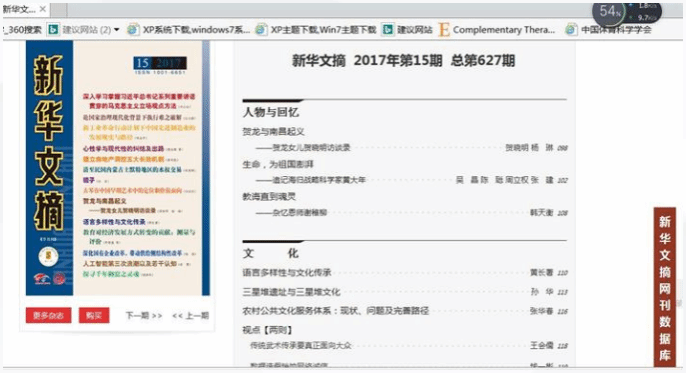Click author name 王会儒
The width and height of the screenshot is (686, 373).
(542, 345)
